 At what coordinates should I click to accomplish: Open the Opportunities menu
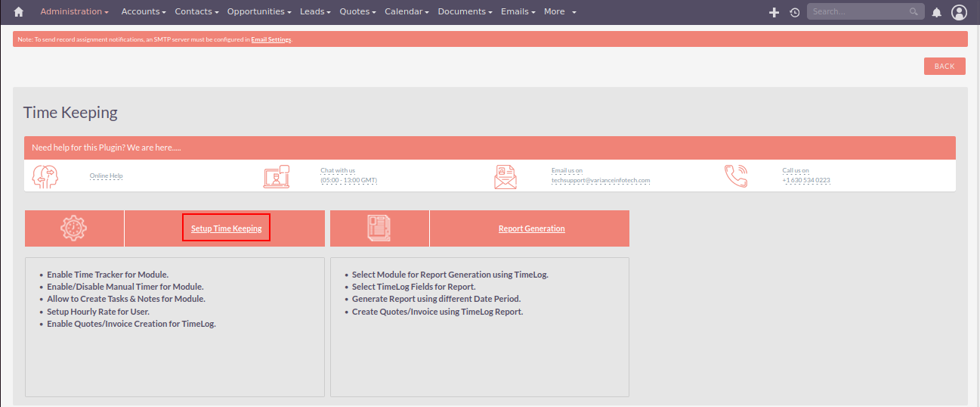coord(259,12)
